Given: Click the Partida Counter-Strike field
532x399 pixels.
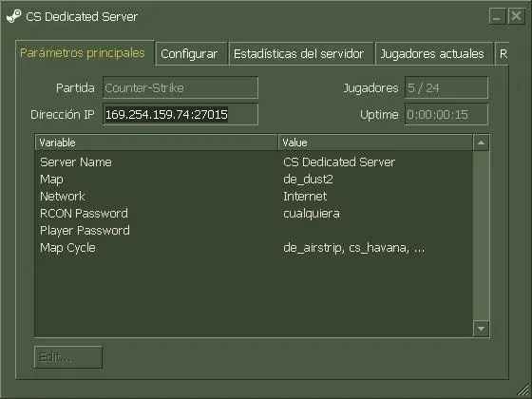Looking at the screenshot, I should (x=180, y=87).
